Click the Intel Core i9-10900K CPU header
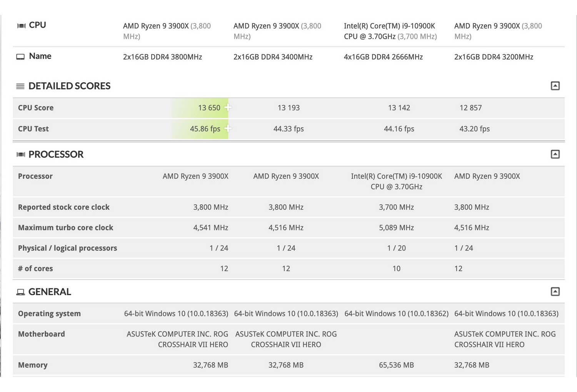This screenshot has height=392, width=577. (390, 31)
